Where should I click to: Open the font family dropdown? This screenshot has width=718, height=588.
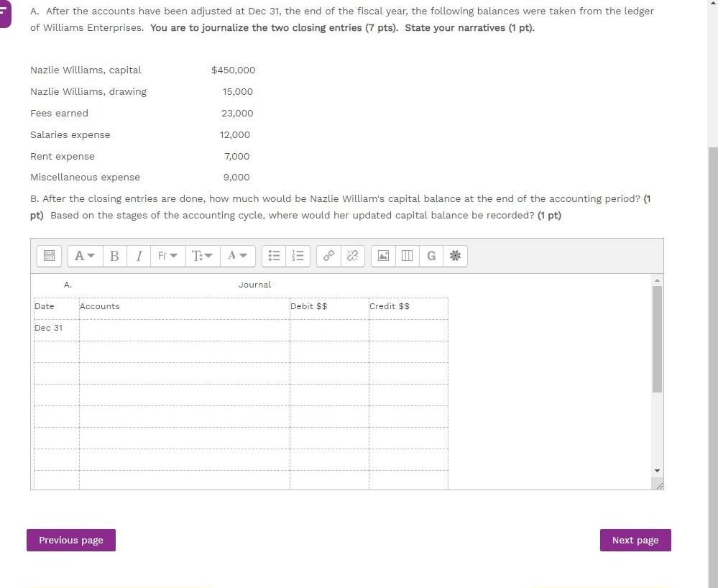167,255
